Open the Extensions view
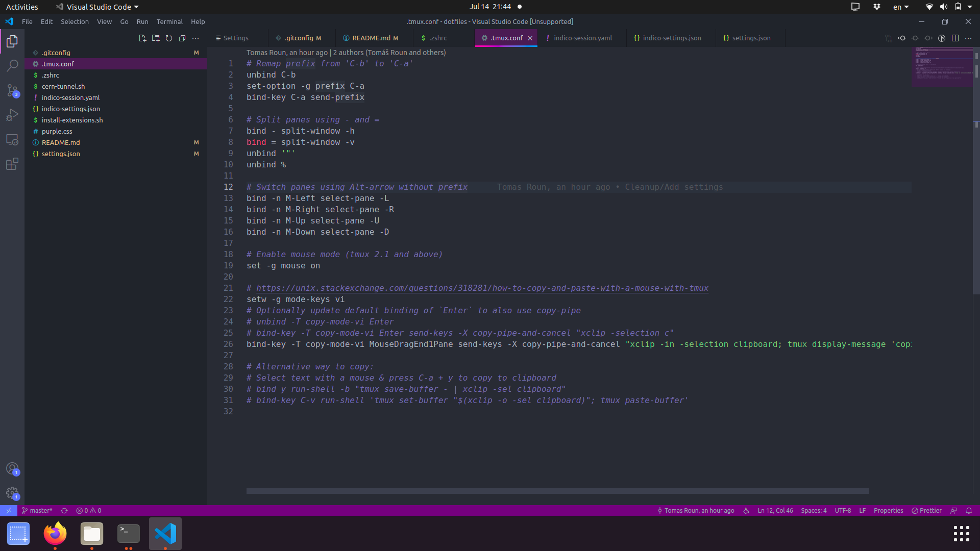The height and width of the screenshot is (551, 980). [x=12, y=164]
